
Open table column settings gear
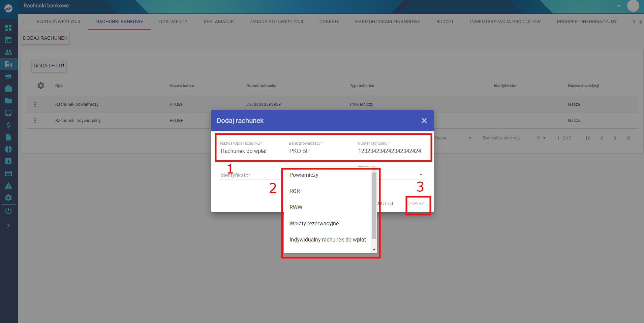pos(41,86)
